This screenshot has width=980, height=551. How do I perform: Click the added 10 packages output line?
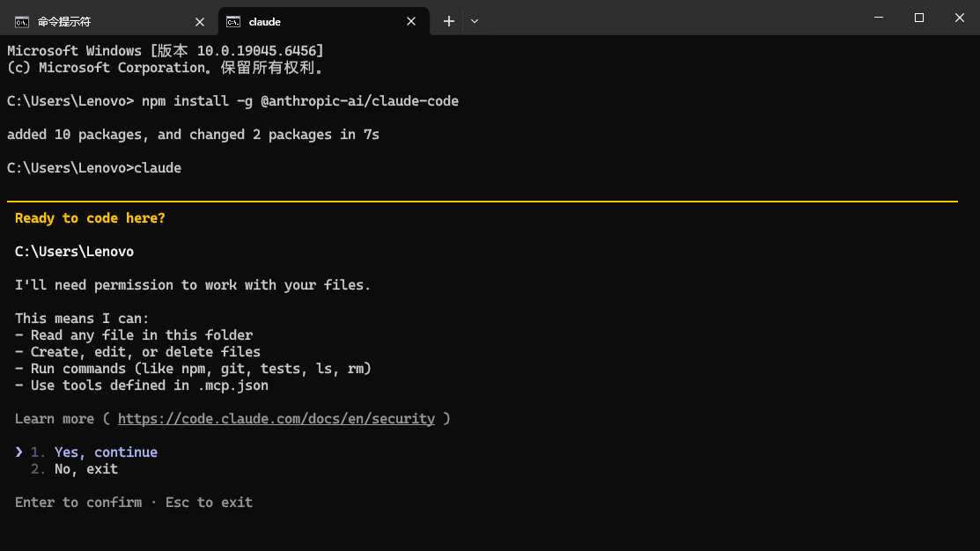point(193,135)
